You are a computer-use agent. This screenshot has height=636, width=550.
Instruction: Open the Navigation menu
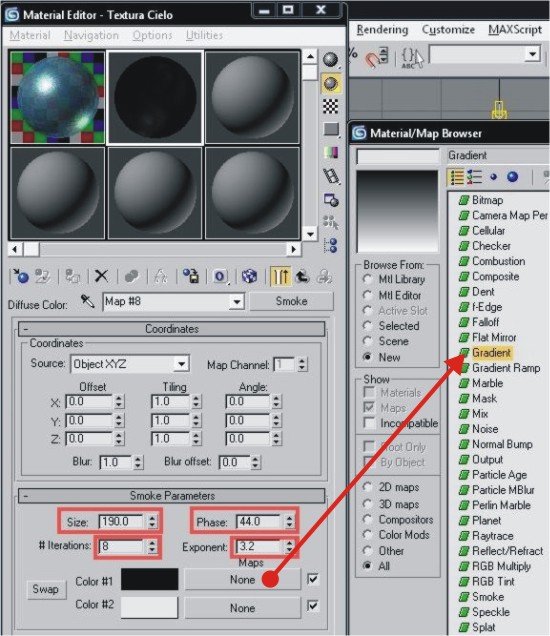coord(91,35)
